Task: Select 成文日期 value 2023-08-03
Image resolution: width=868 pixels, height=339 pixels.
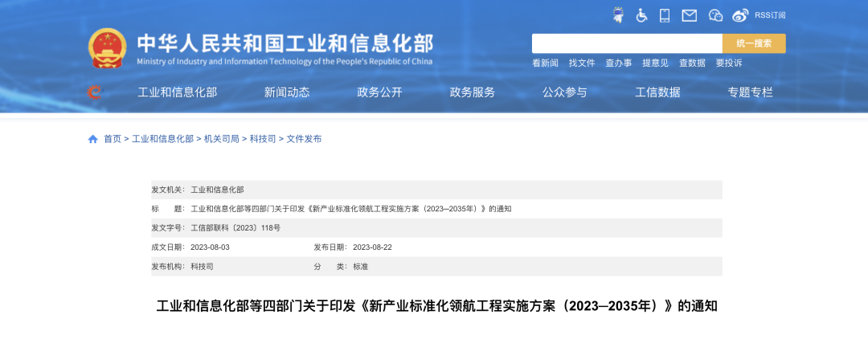Action: tap(210, 247)
